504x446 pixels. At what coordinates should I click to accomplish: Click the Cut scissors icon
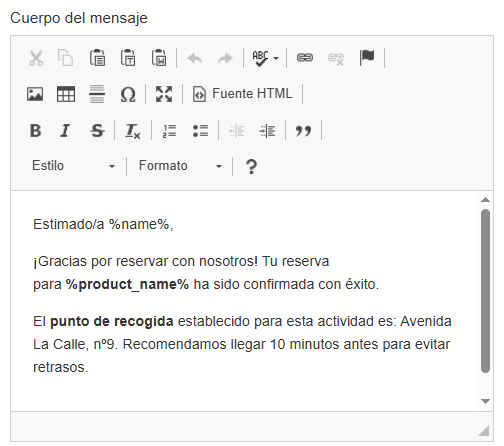pos(36,58)
